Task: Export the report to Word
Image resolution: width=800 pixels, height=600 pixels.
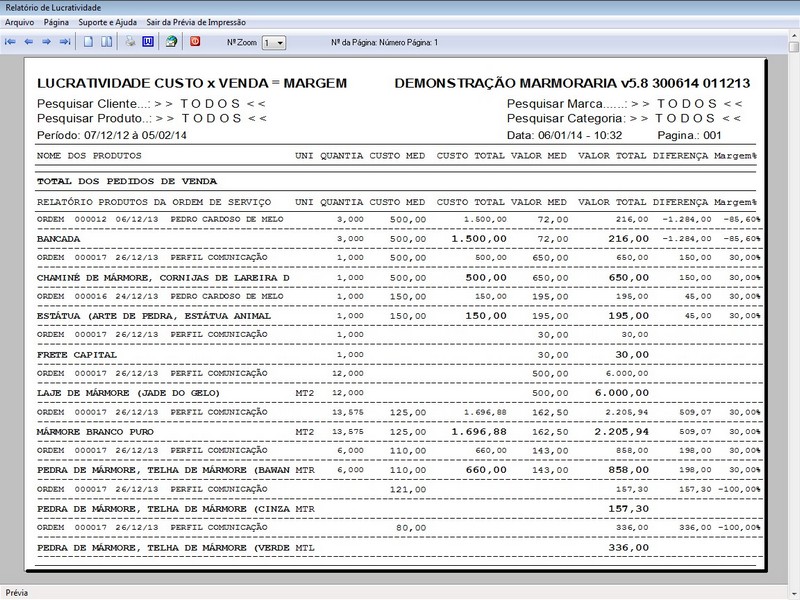Action: 148,42
